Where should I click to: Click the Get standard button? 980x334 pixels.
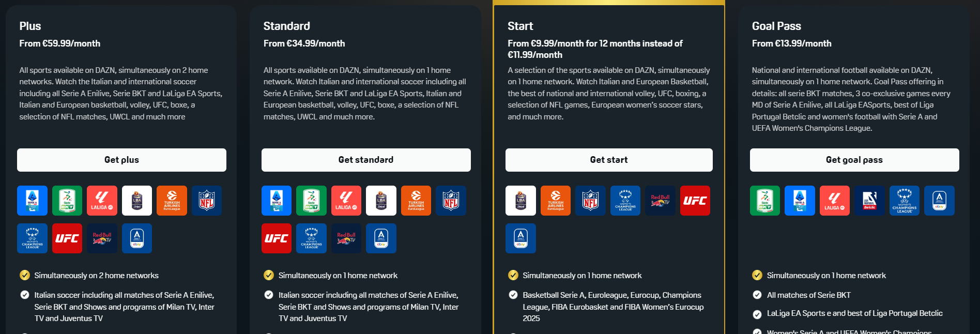pyautogui.click(x=366, y=160)
